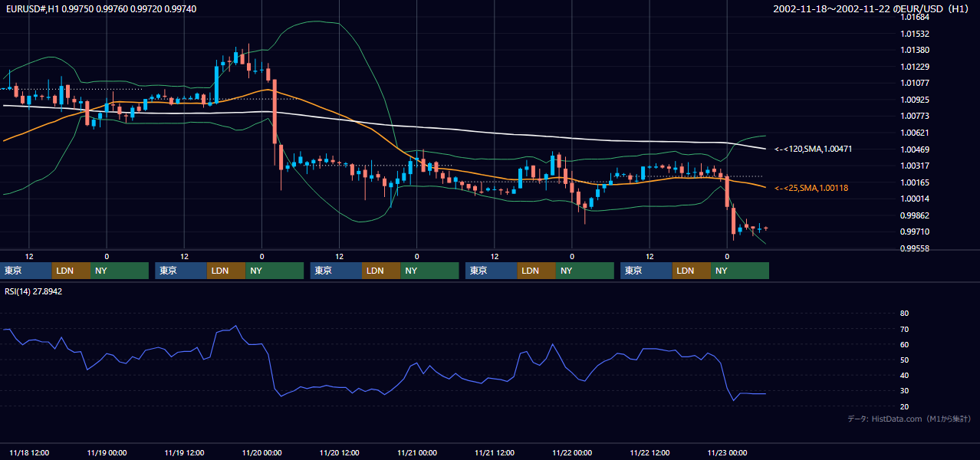Select the 120 SMA label reading 1.00471
Screen dimensions: 980x460
(814, 149)
